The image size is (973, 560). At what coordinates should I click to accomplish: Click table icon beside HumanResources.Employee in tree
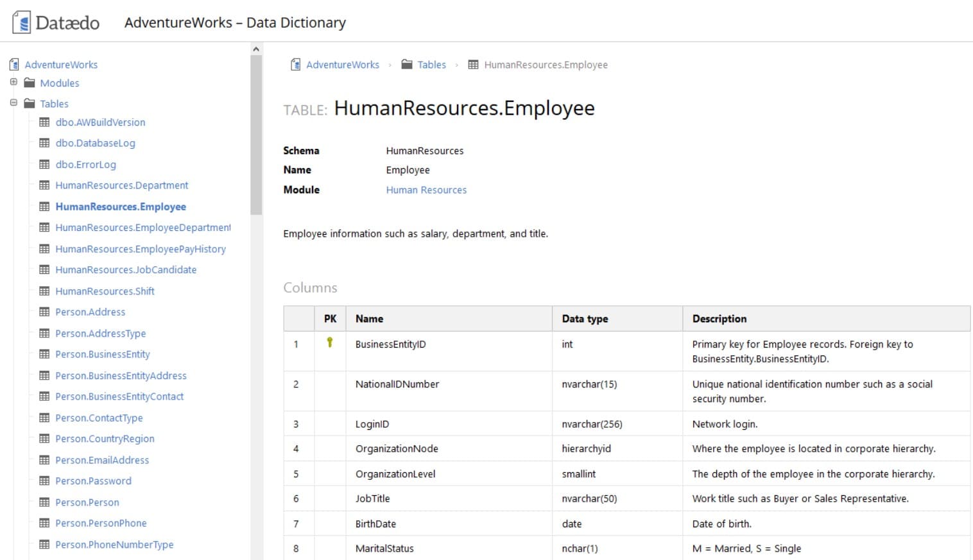click(x=44, y=207)
